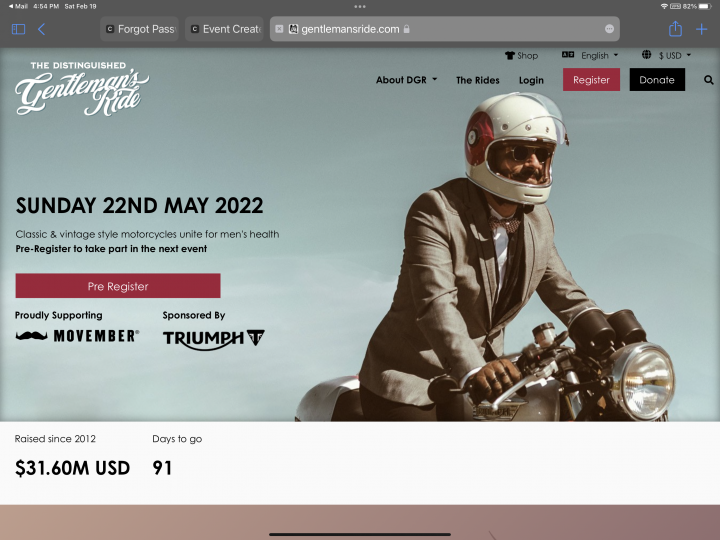Click the site search magnifier icon
Image resolution: width=720 pixels, height=540 pixels.
click(x=709, y=80)
